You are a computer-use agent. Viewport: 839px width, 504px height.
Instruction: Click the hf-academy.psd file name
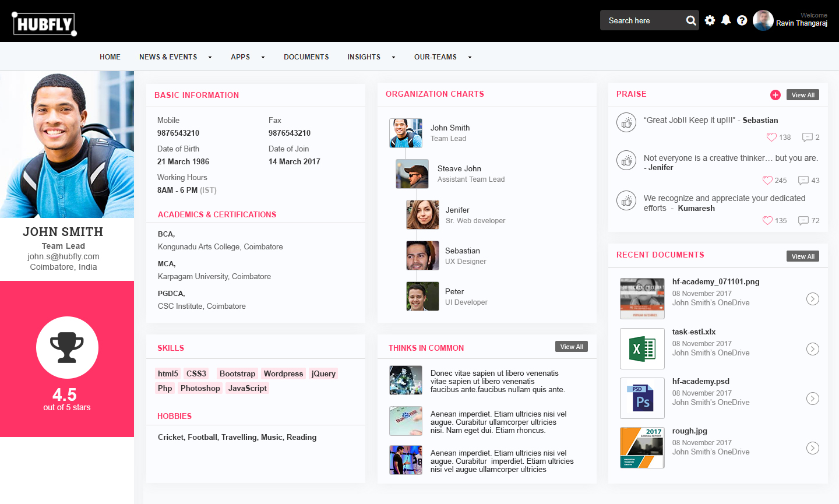point(701,381)
